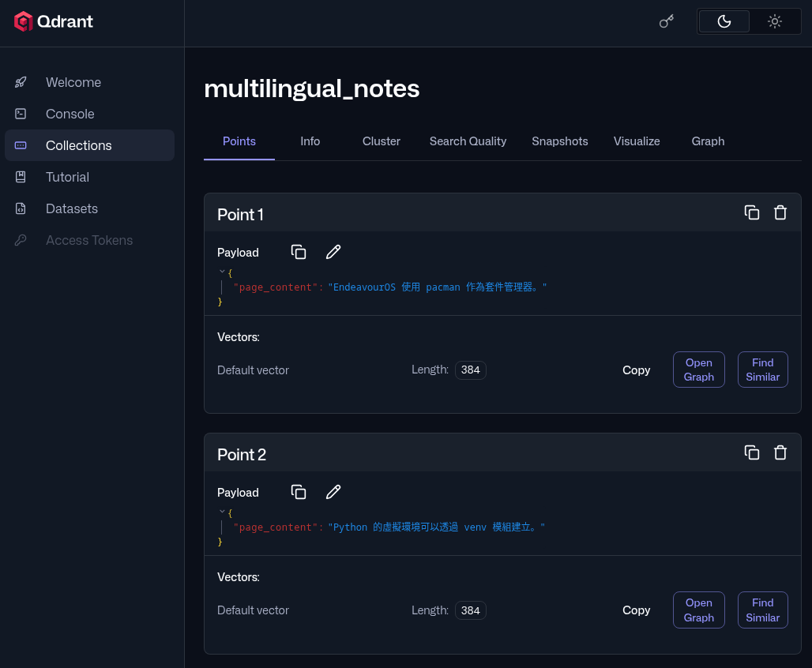
Task: Click the API key icon in header
Action: click(666, 22)
